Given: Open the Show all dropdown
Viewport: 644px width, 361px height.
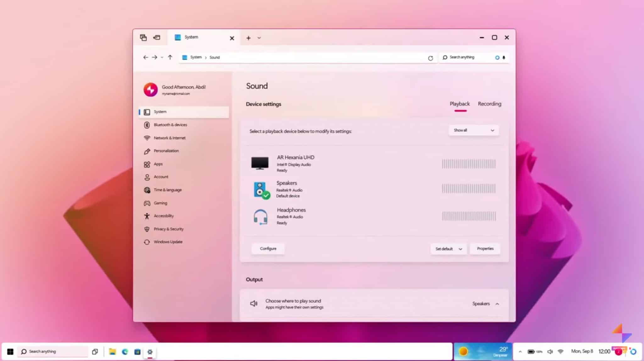Looking at the screenshot, I should [473, 130].
